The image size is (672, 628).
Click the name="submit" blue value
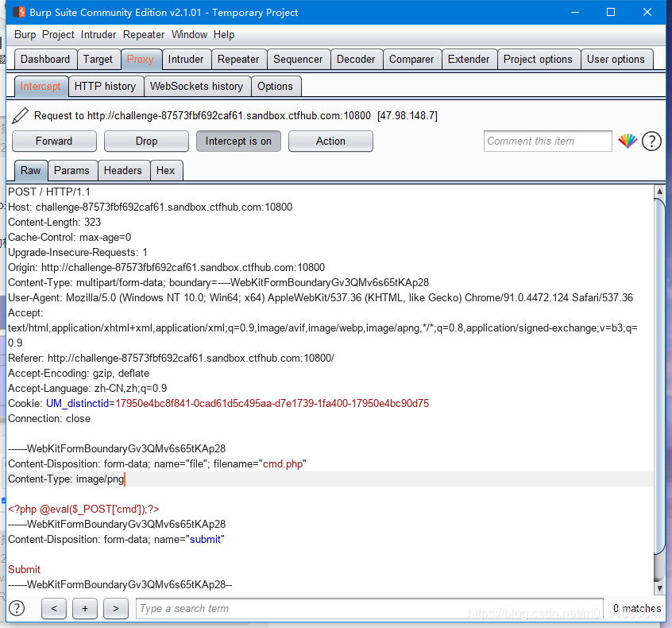(205, 540)
